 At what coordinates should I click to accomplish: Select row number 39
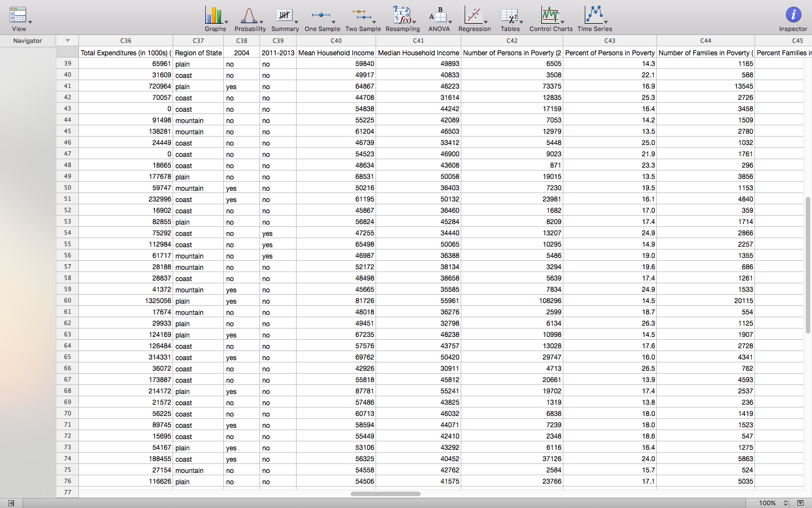68,64
